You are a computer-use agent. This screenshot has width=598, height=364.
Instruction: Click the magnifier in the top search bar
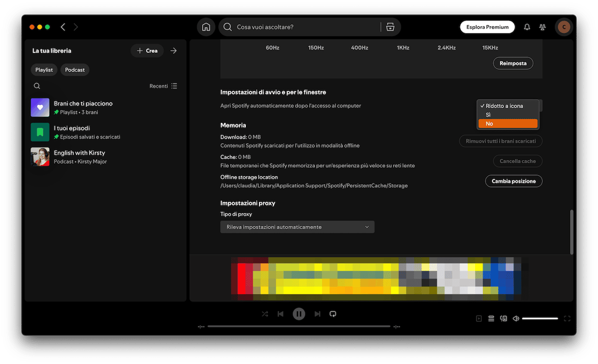click(227, 27)
